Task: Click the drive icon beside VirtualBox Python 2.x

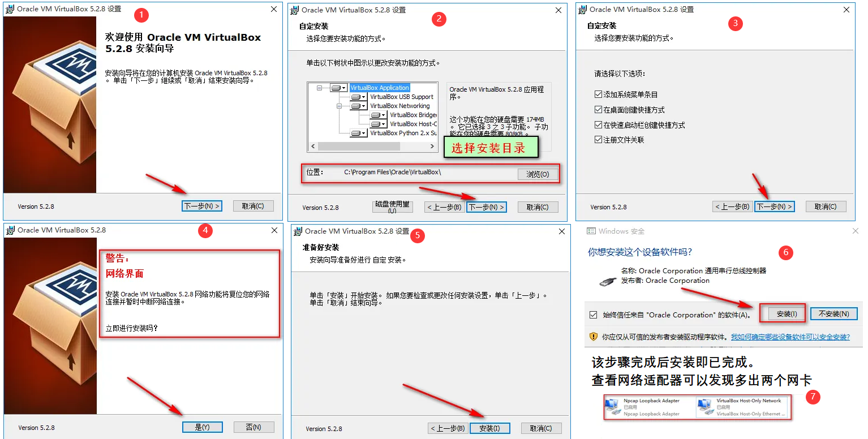Action: pos(356,134)
